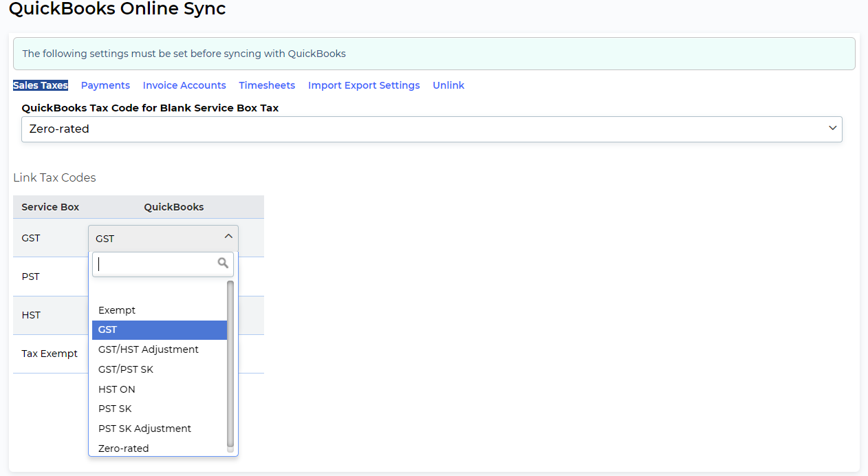Choose Zero-rated in the option list
Screen dimensions: 868x476
160,448
